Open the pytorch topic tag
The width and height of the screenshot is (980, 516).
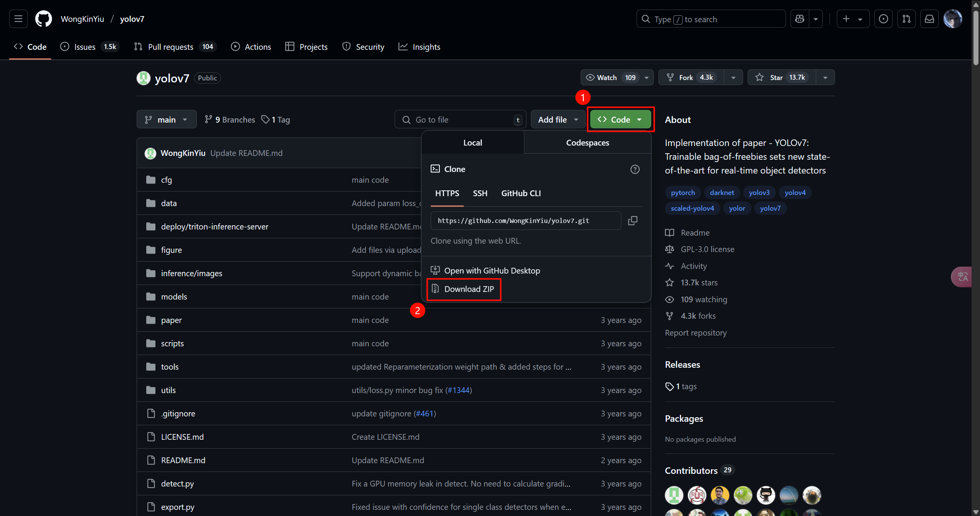683,193
